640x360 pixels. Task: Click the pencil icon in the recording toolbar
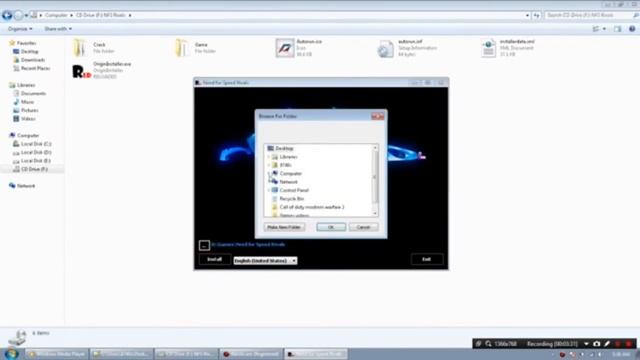coord(607,344)
